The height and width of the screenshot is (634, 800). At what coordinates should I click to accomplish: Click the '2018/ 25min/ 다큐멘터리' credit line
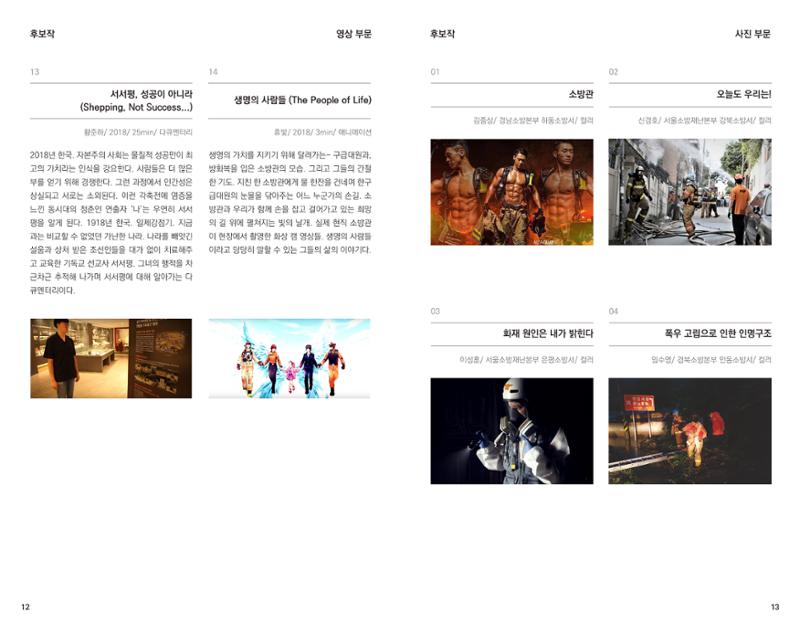click(138, 132)
